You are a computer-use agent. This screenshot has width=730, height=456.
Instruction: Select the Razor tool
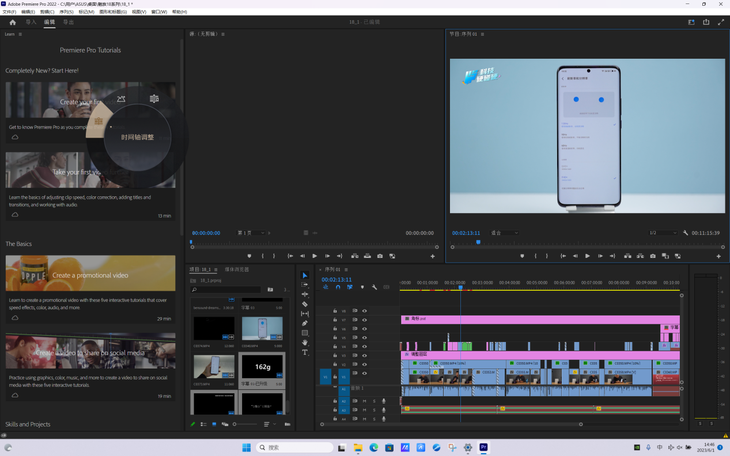(305, 304)
